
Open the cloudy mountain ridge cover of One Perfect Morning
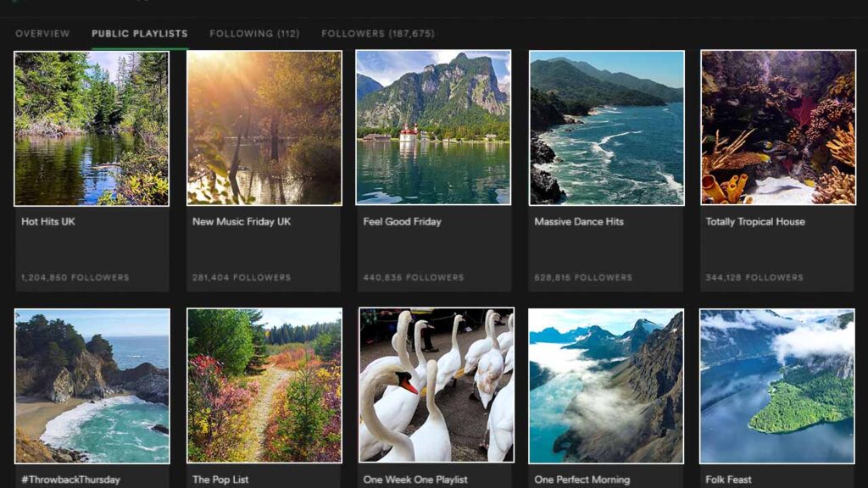606,385
